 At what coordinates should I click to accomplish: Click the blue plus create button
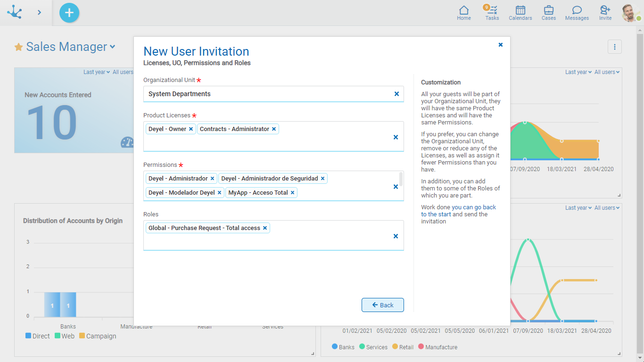[x=69, y=13]
